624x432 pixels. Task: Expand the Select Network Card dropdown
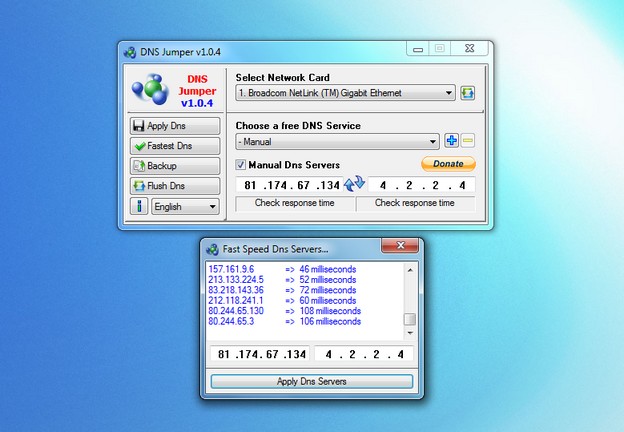coord(345,93)
